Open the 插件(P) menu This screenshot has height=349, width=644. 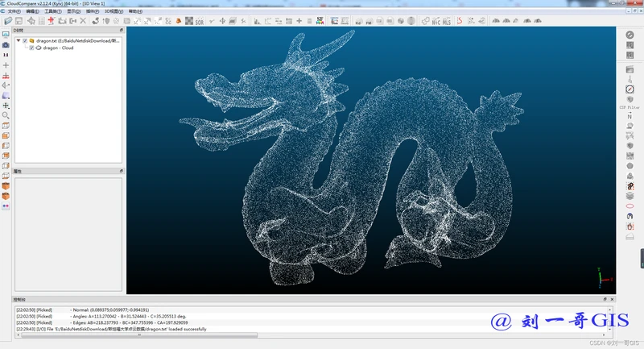click(93, 11)
